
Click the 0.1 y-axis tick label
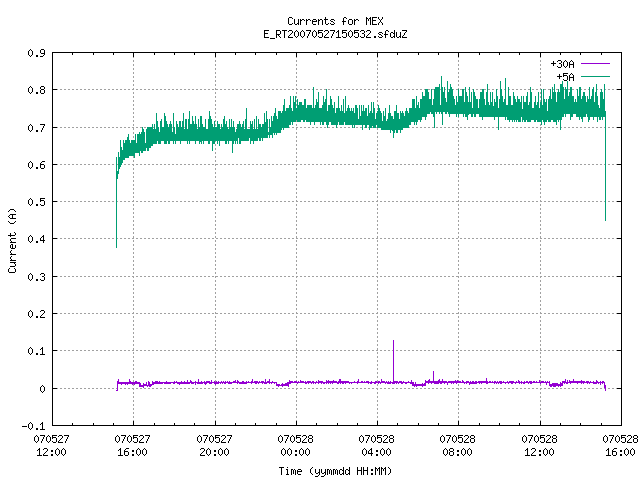36,351
